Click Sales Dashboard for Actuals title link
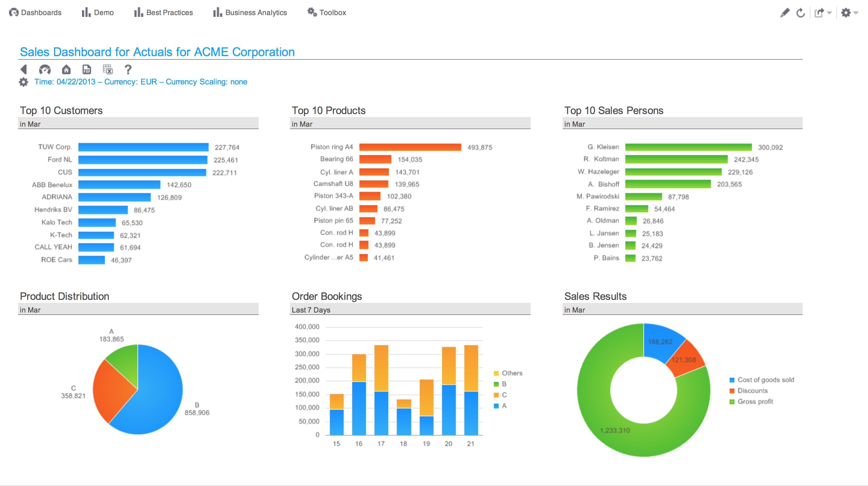868x486 pixels. point(157,52)
